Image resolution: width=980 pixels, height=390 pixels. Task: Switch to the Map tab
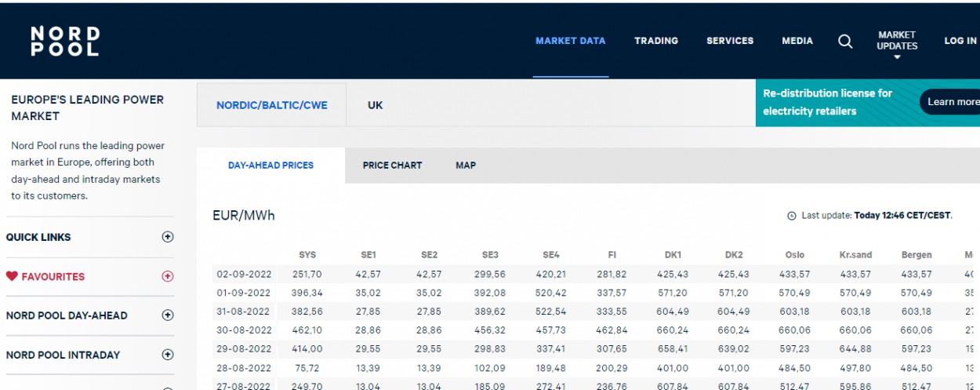point(466,166)
